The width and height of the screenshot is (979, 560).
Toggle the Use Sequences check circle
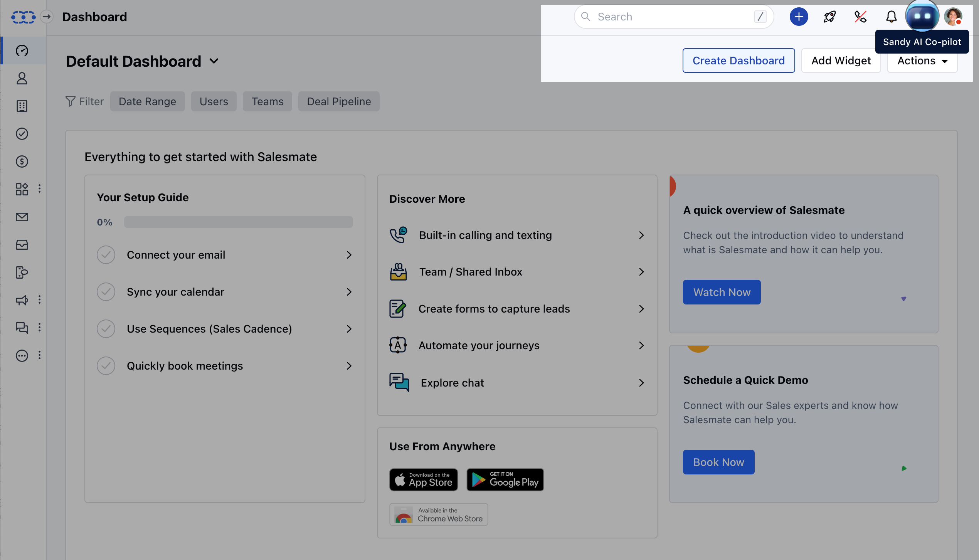point(106,329)
